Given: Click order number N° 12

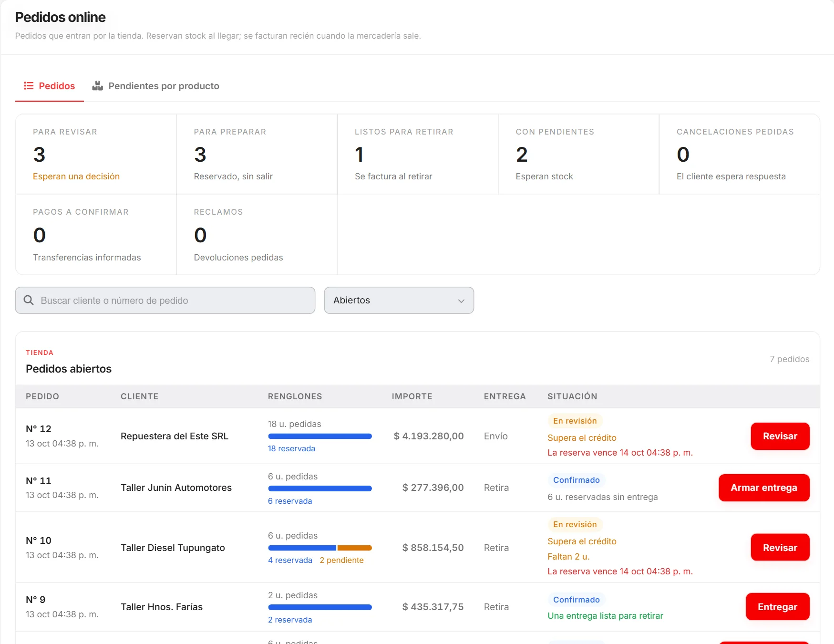Looking at the screenshot, I should click(39, 429).
